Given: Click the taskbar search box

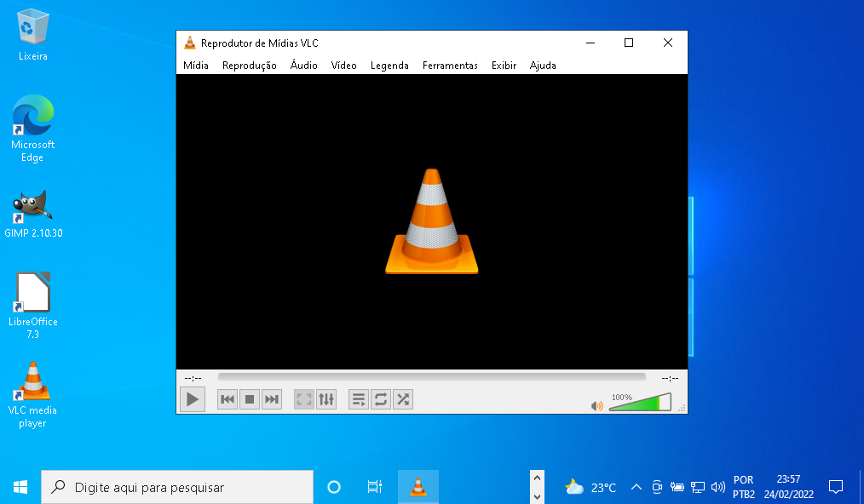Looking at the screenshot, I should [177, 487].
